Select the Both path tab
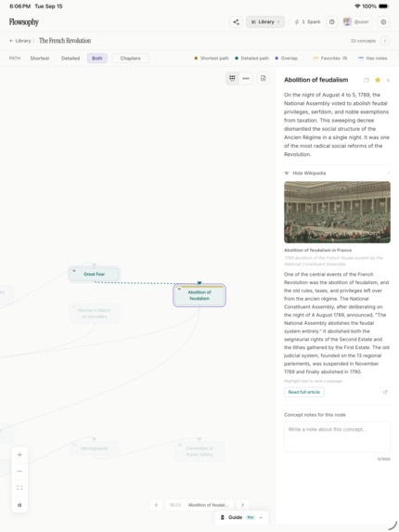Image resolution: width=399 pixels, height=532 pixels. click(x=97, y=58)
